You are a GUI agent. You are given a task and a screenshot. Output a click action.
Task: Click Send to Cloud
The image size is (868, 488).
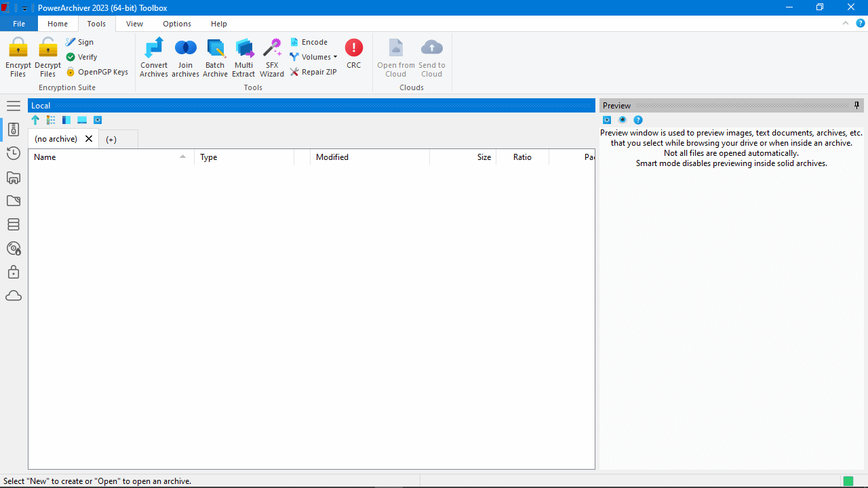point(432,58)
